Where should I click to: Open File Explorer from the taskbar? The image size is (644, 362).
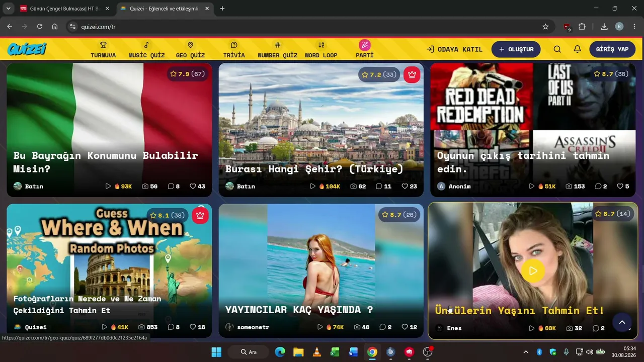click(x=298, y=352)
